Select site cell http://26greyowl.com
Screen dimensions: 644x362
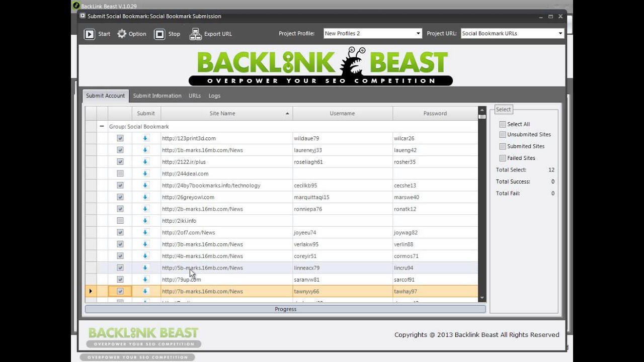[226, 197]
